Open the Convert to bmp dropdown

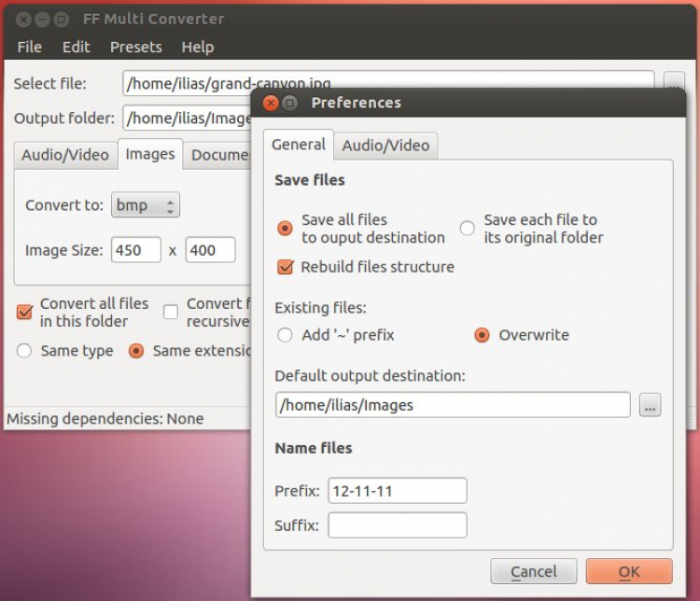145,205
